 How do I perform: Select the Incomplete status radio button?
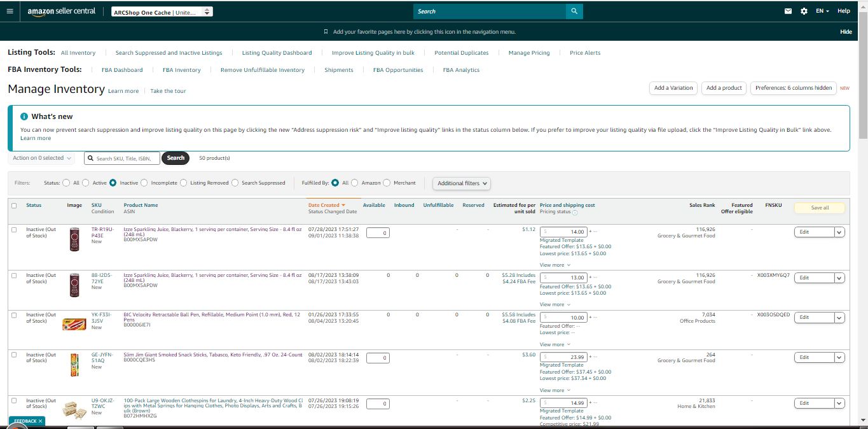pos(144,183)
